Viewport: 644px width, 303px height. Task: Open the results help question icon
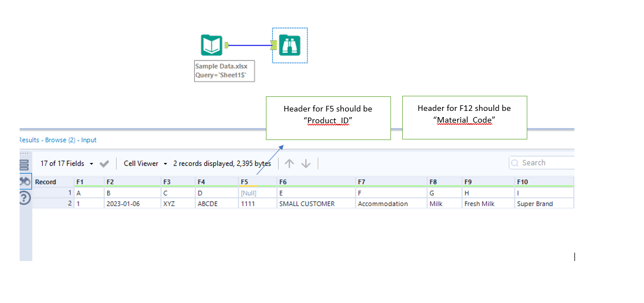click(25, 198)
